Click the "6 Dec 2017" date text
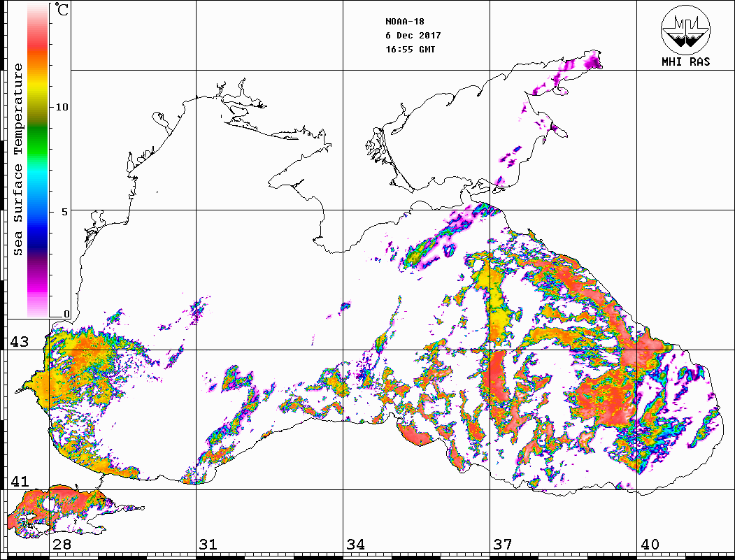The width and height of the screenshot is (735, 560). (413, 36)
